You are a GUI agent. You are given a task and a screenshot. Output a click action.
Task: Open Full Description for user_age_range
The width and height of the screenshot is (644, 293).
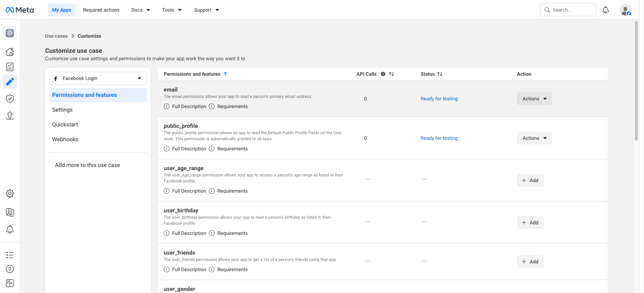[185, 191]
